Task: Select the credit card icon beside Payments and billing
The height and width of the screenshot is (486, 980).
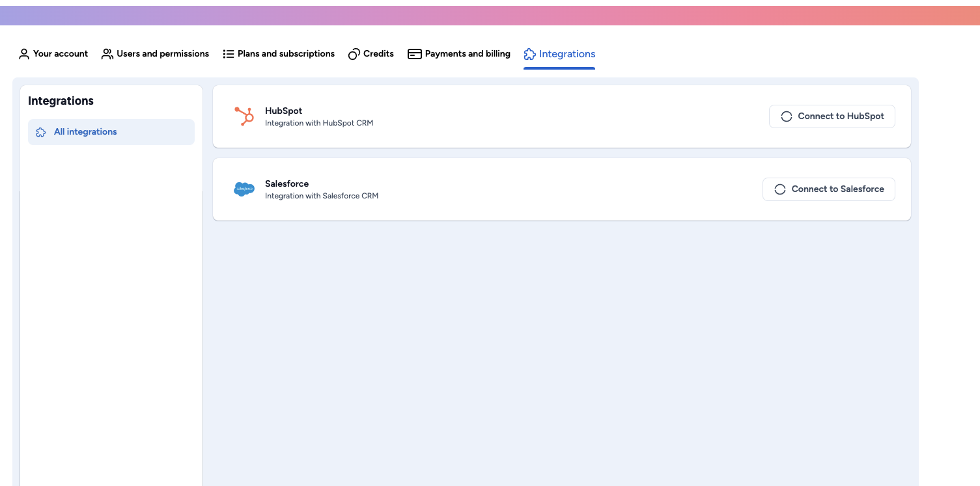Action: [414, 53]
